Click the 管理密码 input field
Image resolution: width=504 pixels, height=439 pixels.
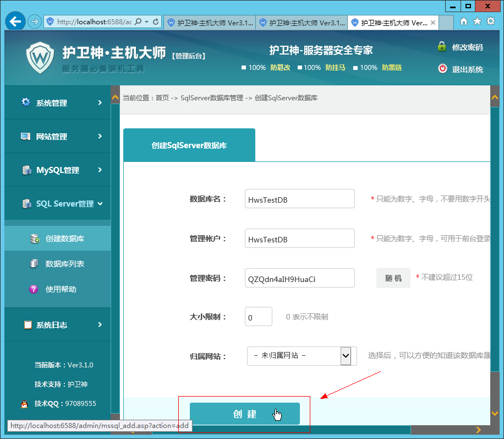pyautogui.click(x=299, y=278)
